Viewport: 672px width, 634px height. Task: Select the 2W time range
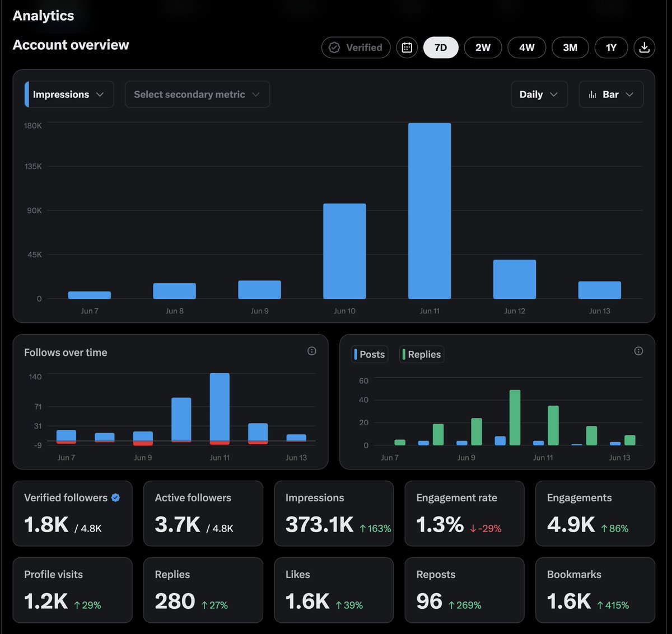click(483, 48)
